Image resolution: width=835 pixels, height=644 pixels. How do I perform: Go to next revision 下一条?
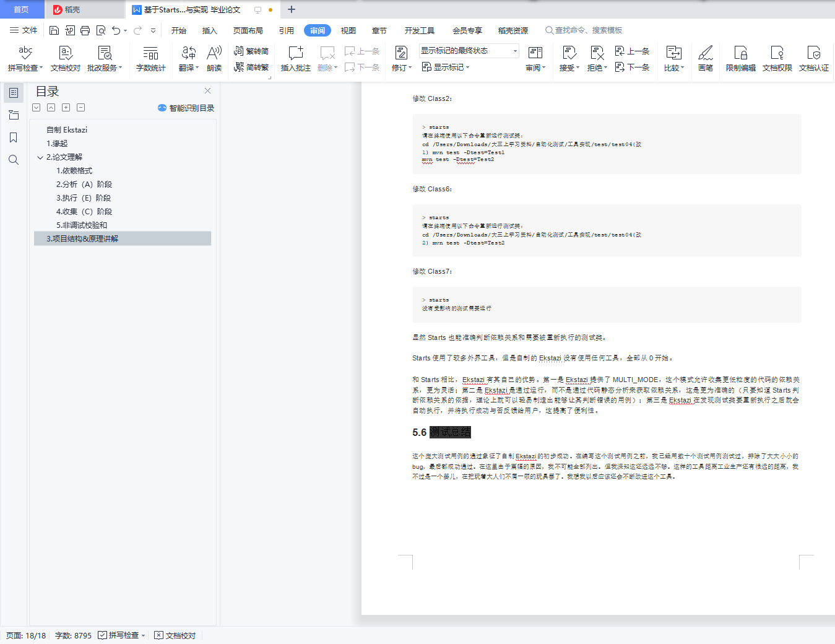[x=632, y=67]
